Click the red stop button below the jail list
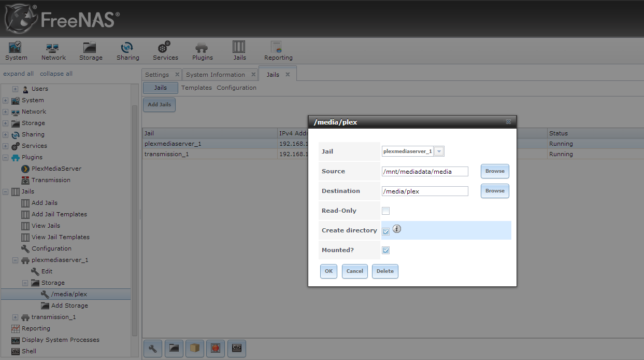The image size is (644, 360). click(x=216, y=349)
